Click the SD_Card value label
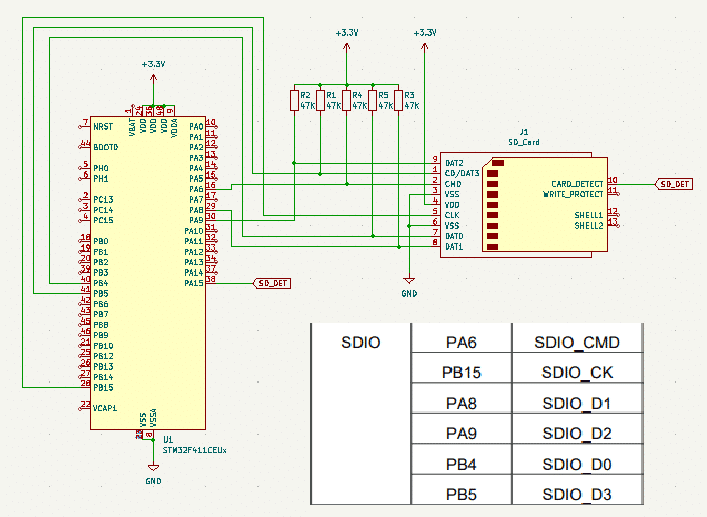707x517 pixels. point(523,142)
